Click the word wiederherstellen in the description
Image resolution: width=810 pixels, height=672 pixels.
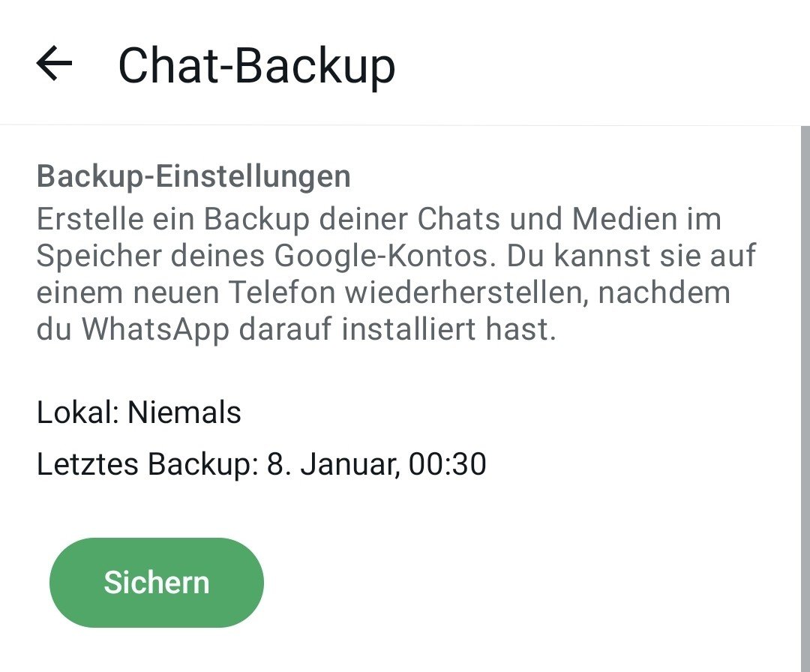[x=467, y=292]
